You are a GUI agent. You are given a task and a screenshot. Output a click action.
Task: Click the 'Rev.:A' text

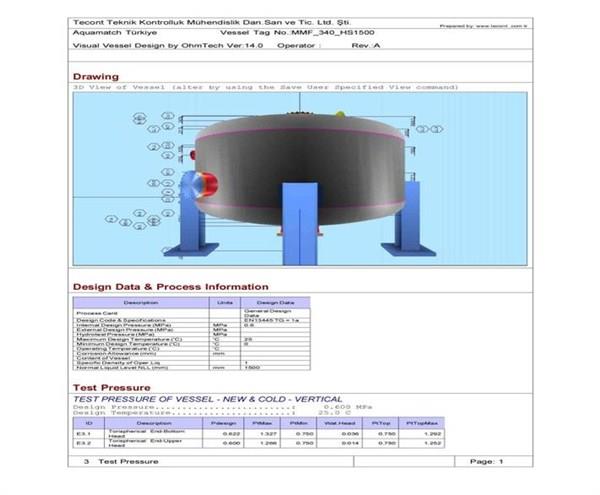click(x=366, y=46)
